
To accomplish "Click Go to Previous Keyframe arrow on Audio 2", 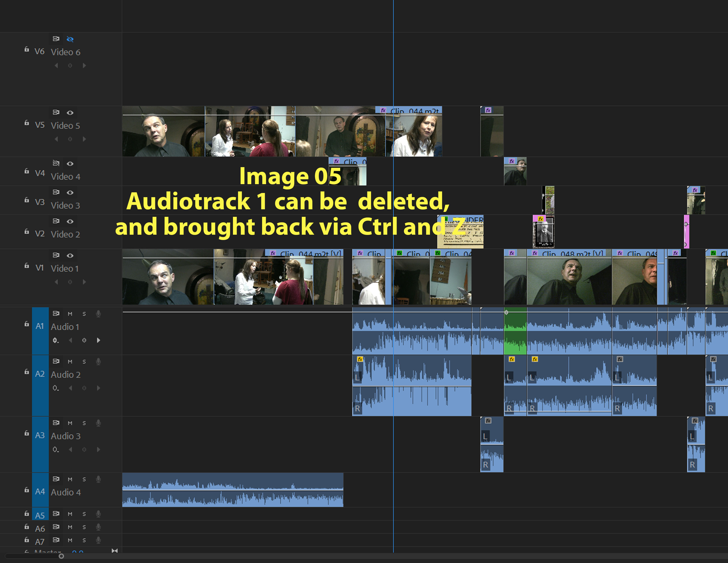I will 70,388.
